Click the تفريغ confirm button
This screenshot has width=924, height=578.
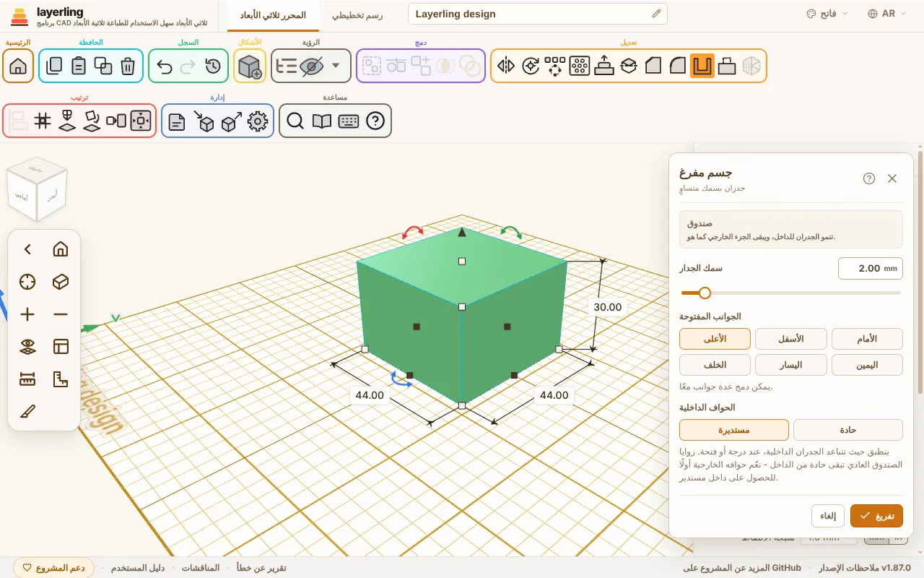coord(876,516)
